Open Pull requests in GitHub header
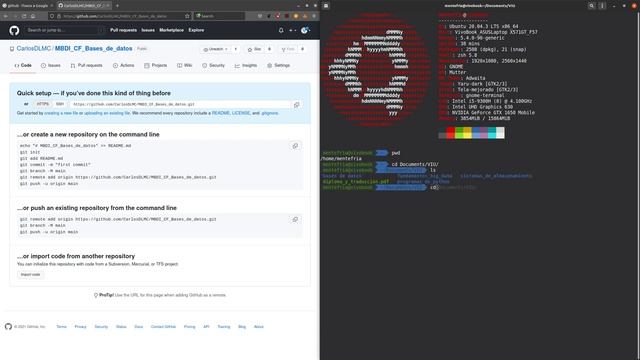Viewport: 640px width, 360px height. [123, 30]
